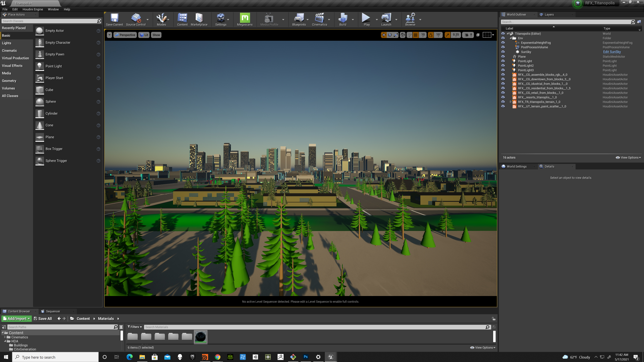Expand RFX_TR_titanopolis_terrain_1_0 in outliner
Image resolution: width=644 pixels, height=362 pixels.
511,102
